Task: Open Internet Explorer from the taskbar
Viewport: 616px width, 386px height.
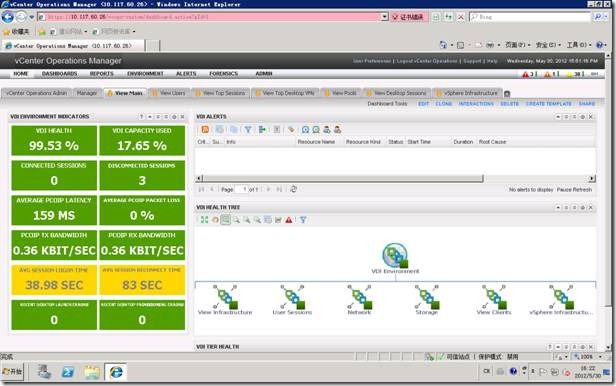Action: [116, 371]
